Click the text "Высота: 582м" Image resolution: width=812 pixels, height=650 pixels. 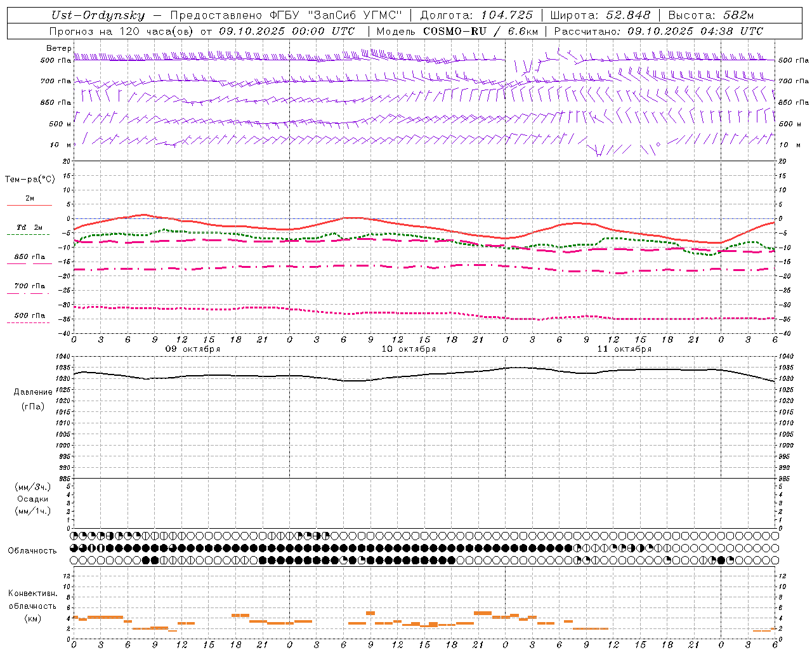coord(711,15)
